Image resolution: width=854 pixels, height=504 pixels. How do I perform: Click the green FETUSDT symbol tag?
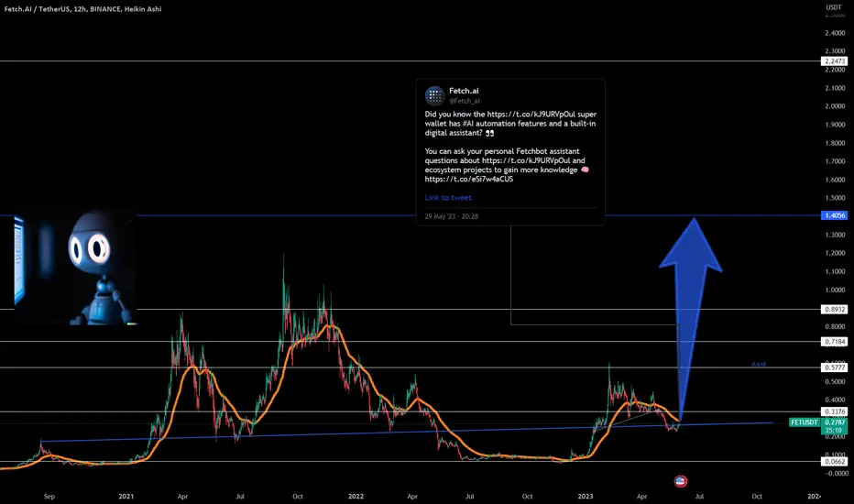click(x=805, y=422)
